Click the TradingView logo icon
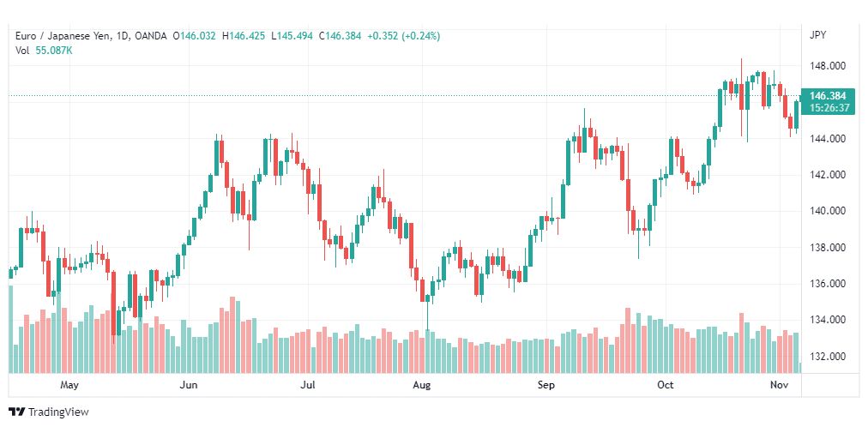 17,412
